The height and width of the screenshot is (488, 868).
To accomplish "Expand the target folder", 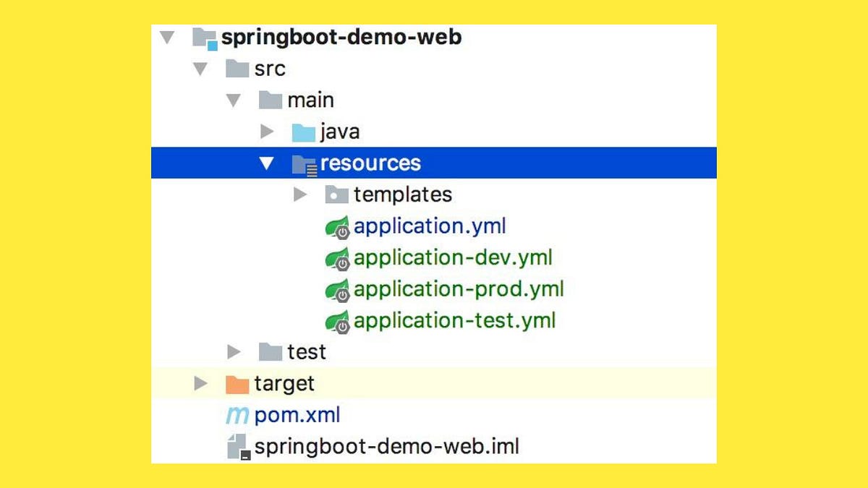I will click(200, 383).
